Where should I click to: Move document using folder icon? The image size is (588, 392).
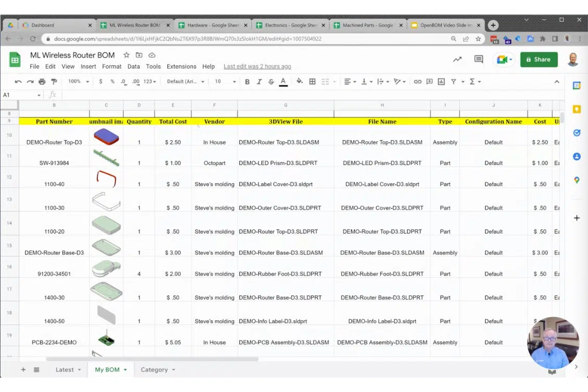click(x=139, y=55)
